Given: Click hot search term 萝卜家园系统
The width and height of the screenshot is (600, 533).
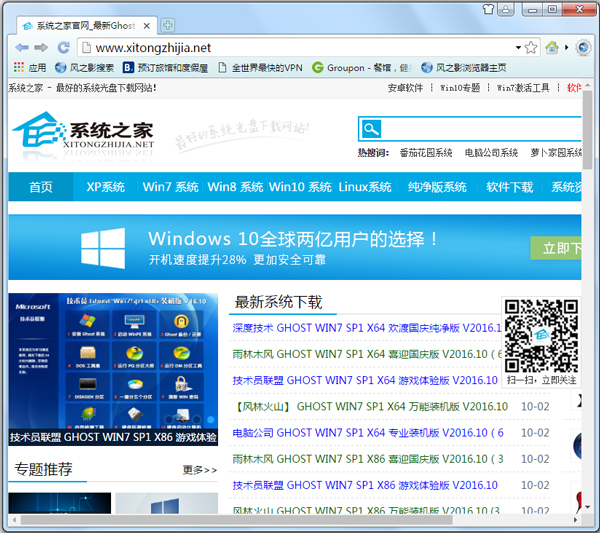Looking at the screenshot, I should pyautogui.click(x=556, y=153).
